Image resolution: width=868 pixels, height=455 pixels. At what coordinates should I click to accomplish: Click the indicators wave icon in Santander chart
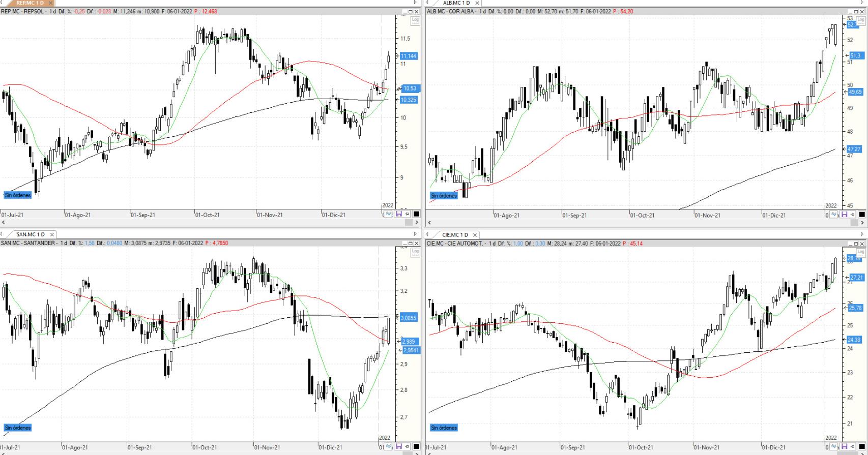click(389, 446)
